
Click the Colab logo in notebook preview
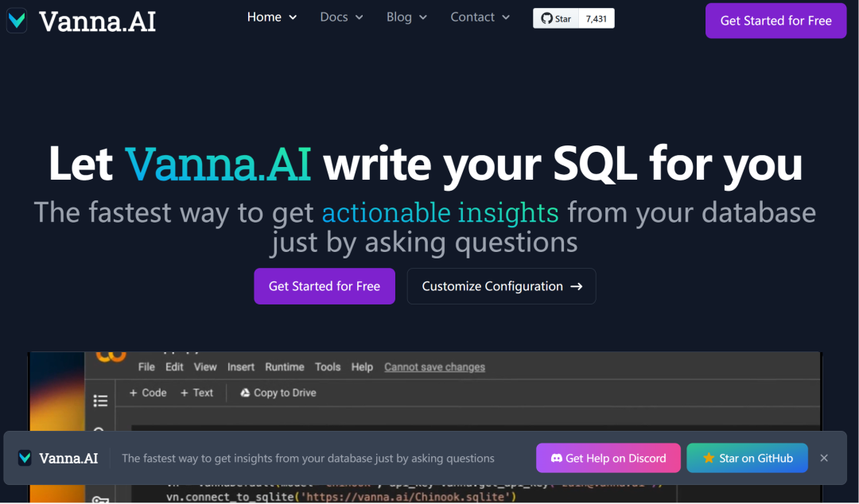pos(111,357)
